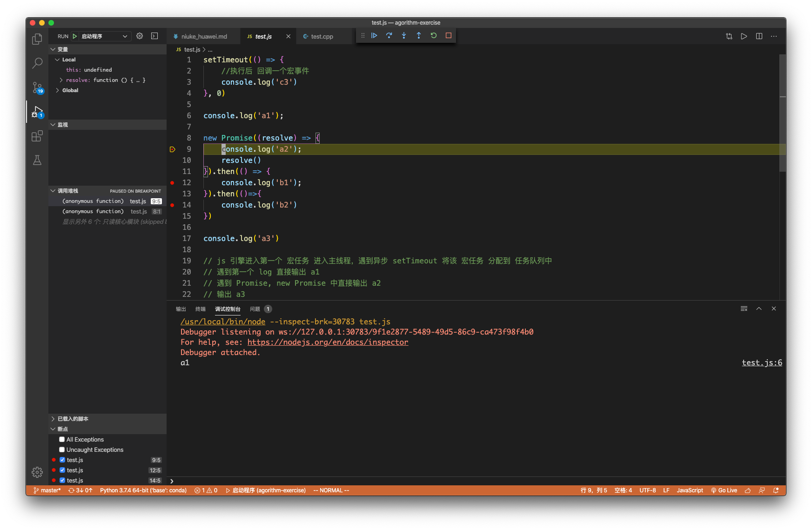812x530 pixels.
Task: Restart the debug session
Action: pyautogui.click(x=434, y=35)
